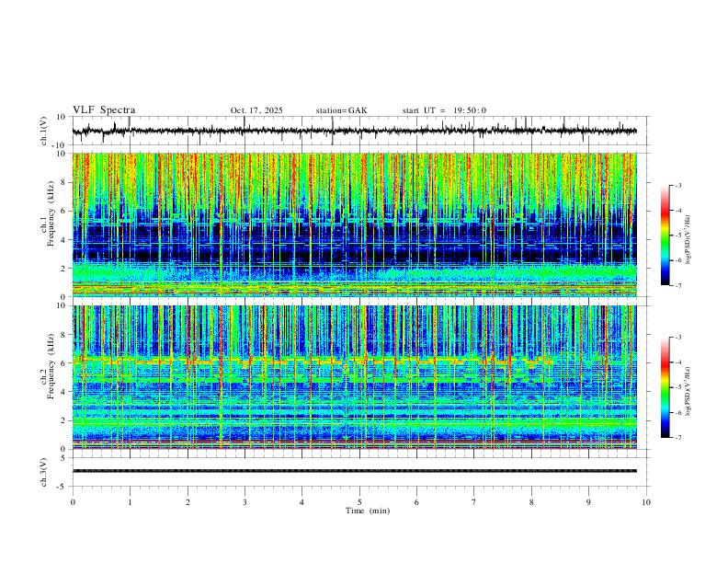Click the 2 kHz tick on ch.2 frequency axis
This screenshot has width=728, height=563.
(63, 420)
